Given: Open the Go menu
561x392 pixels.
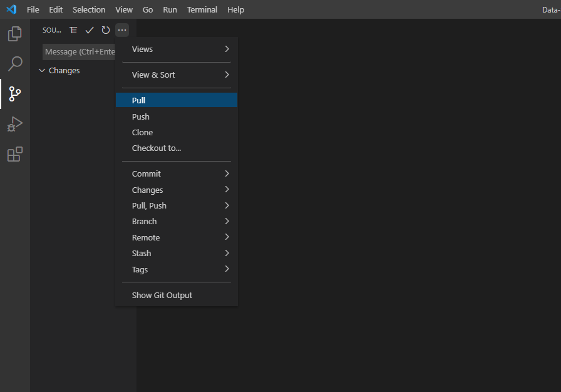Looking at the screenshot, I should coord(148,9).
